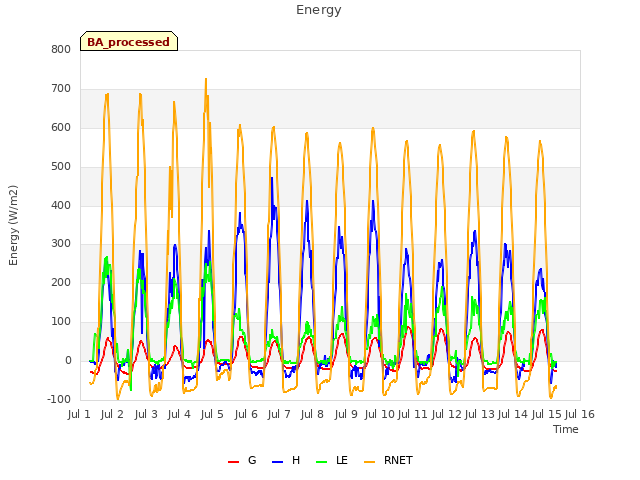Click the Jul 1 x-axis tick label
This screenshot has width=640, height=480.
point(79,414)
